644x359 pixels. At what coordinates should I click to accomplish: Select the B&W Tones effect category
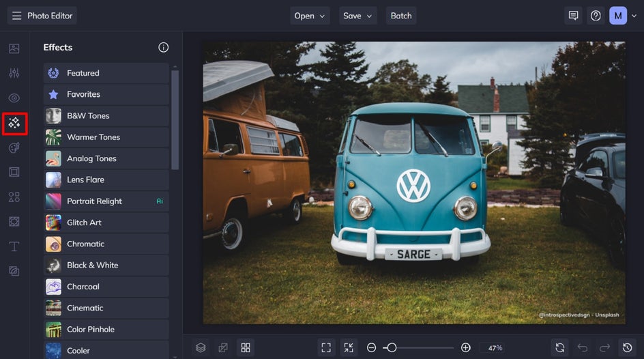point(106,116)
